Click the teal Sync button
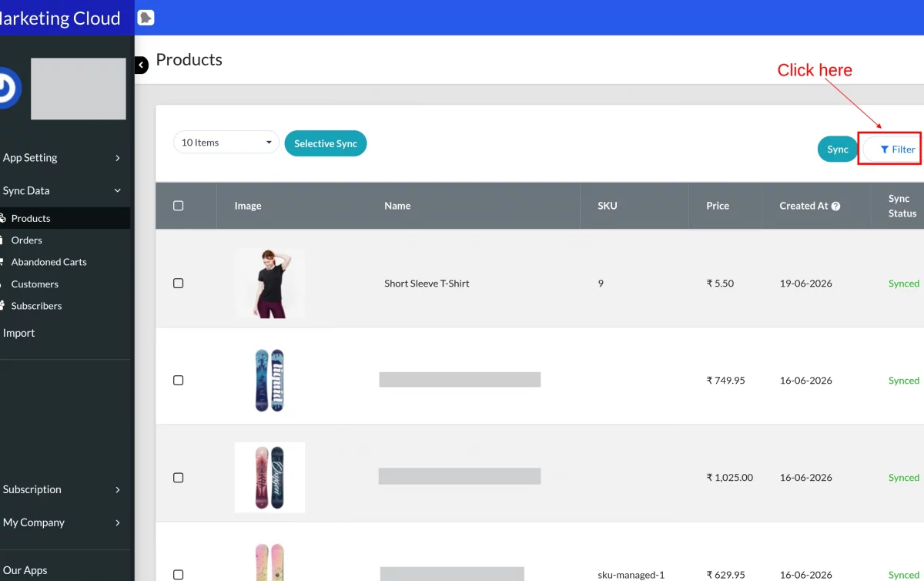This screenshot has width=924, height=581. click(x=838, y=149)
